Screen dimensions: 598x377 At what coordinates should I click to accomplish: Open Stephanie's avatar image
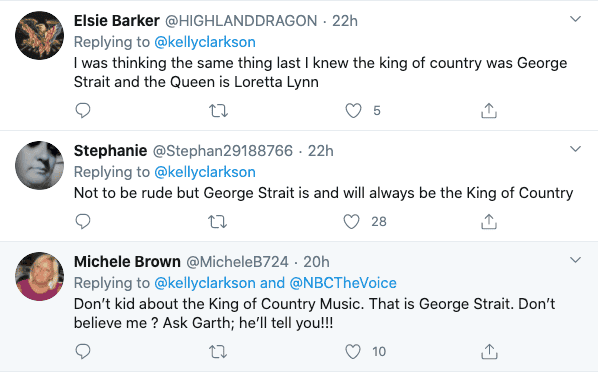coord(40,165)
